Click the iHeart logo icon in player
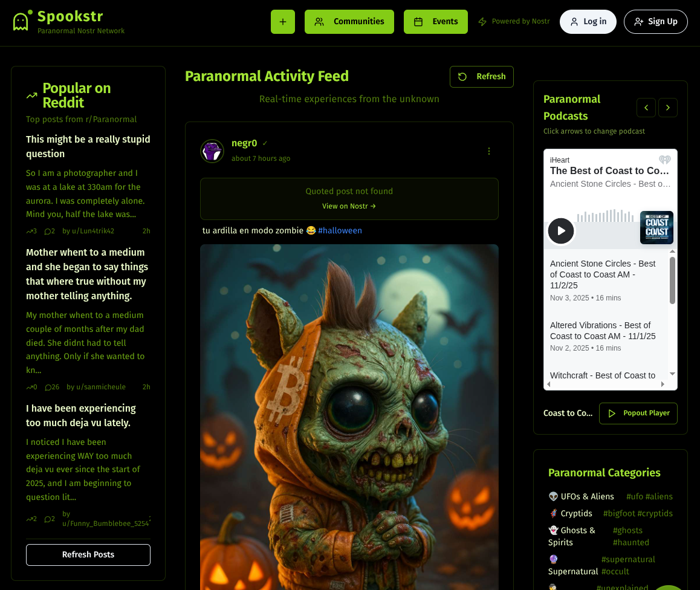Viewport: 700px width, 590px height. tap(665, 160)
